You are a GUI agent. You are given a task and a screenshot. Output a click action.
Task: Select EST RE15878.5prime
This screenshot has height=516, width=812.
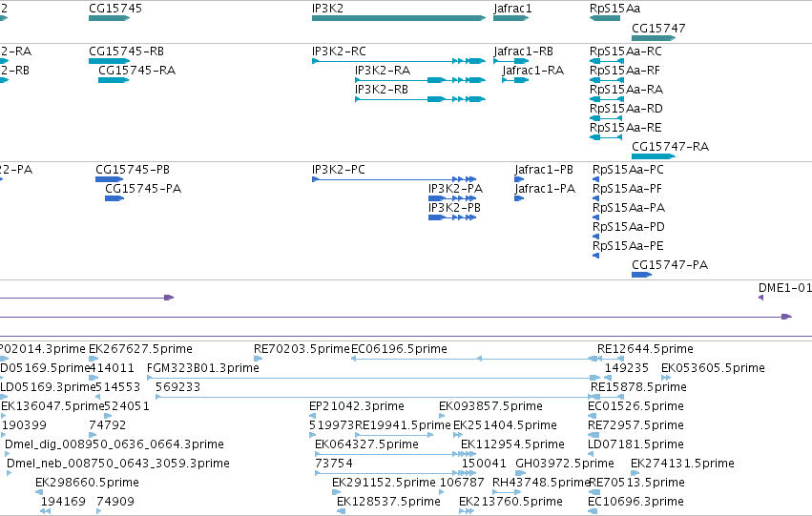pyautogui.click(x=638, y=387)
